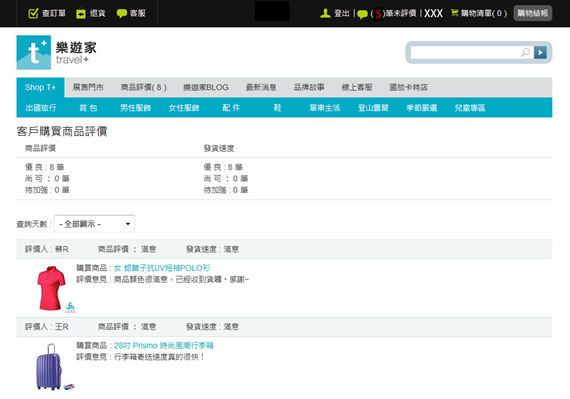The image size is (570, 399).
Task: Select the 出國旅行 category
Action: (41, 108)
